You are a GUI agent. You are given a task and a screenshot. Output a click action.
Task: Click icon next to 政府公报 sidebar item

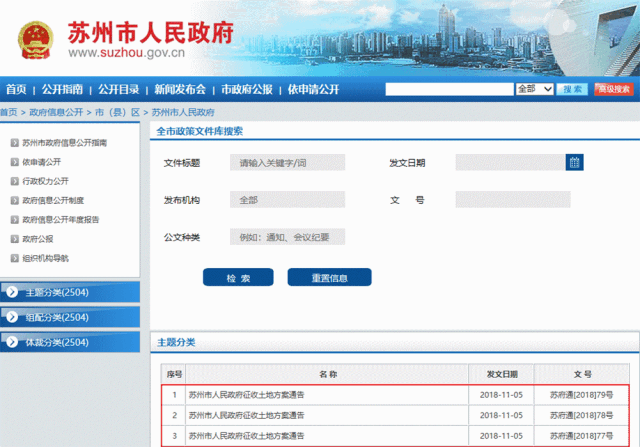[x=13, y=239]
